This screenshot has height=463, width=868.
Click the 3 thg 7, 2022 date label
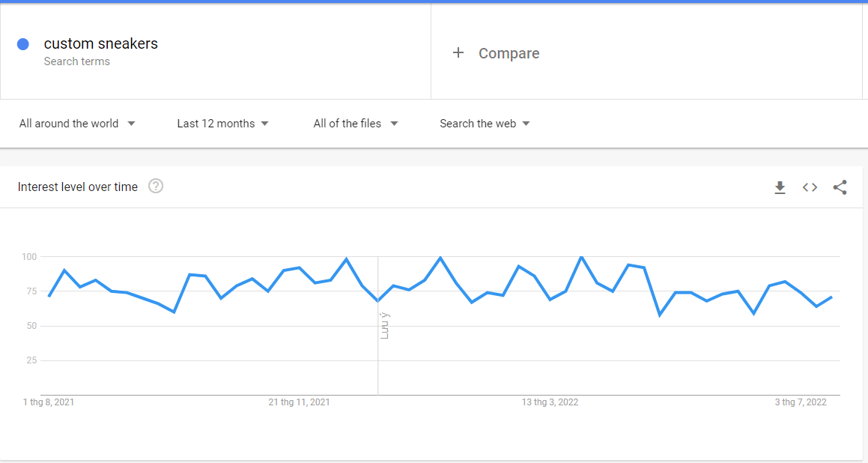coord(801,402)
